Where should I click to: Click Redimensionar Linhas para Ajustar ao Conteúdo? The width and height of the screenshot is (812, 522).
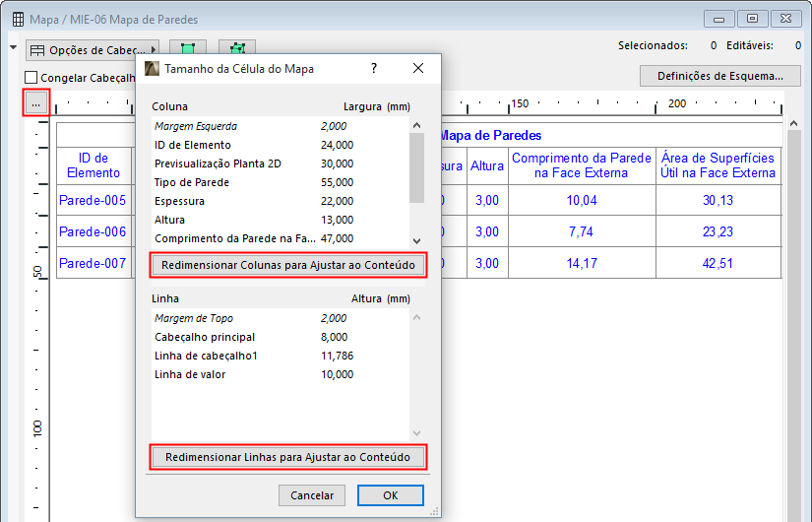tap(288, 457)
